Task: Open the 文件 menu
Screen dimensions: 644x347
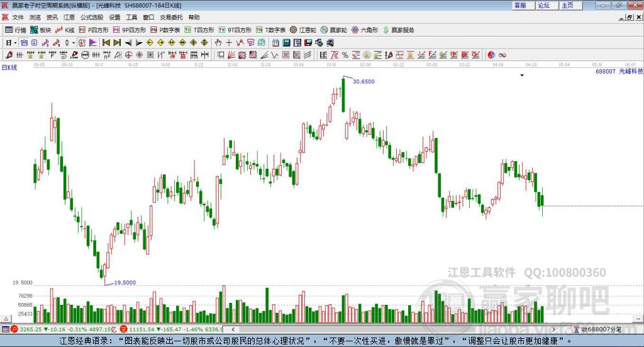Action: pos(18,17)
